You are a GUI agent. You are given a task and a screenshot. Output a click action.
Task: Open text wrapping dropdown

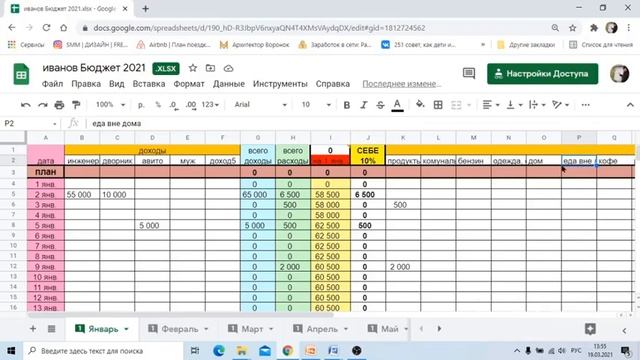(x=537, y=105)
